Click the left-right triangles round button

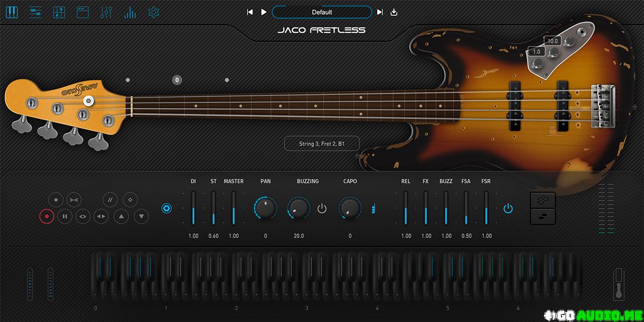[x=102, y=217]
